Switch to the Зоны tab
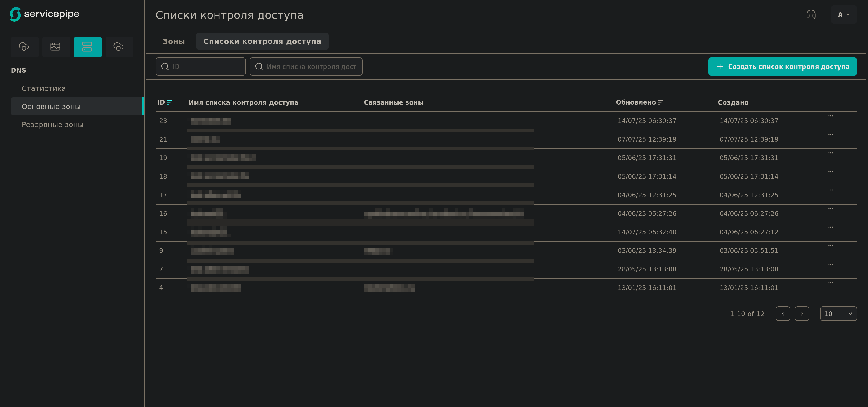 coord(174,41)
